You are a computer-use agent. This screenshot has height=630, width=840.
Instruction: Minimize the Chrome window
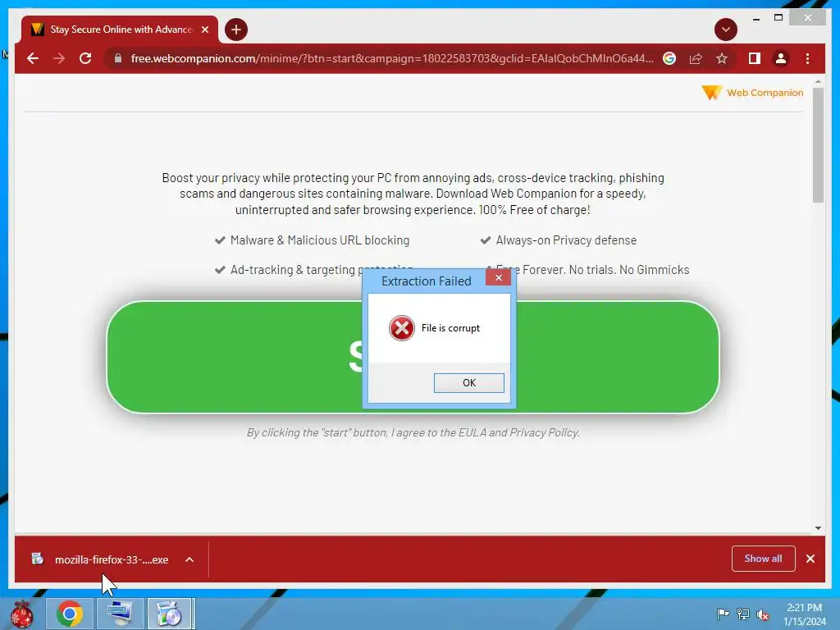756,18
